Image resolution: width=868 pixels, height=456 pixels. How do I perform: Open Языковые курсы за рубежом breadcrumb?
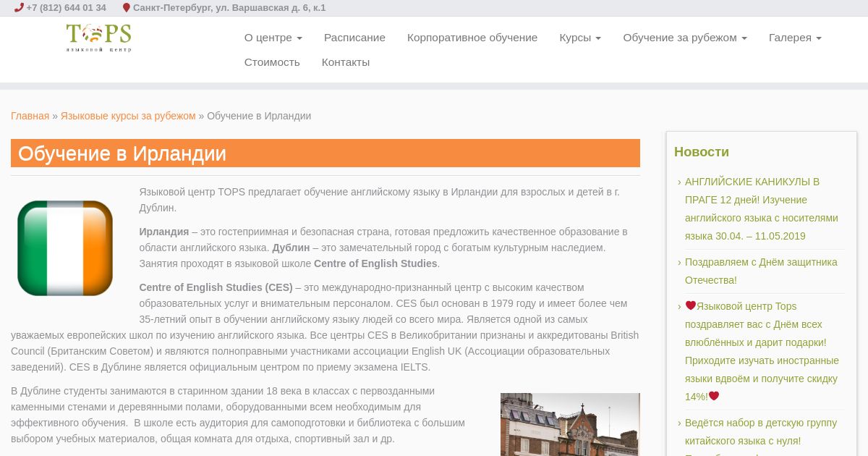[128, 116]
